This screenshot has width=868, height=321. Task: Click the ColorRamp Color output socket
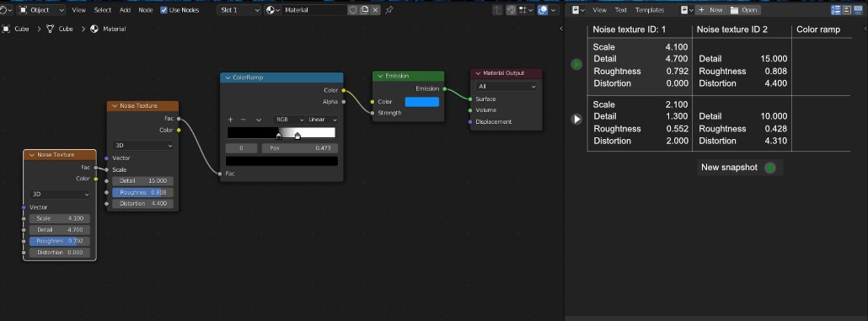(x=344, y=90)
